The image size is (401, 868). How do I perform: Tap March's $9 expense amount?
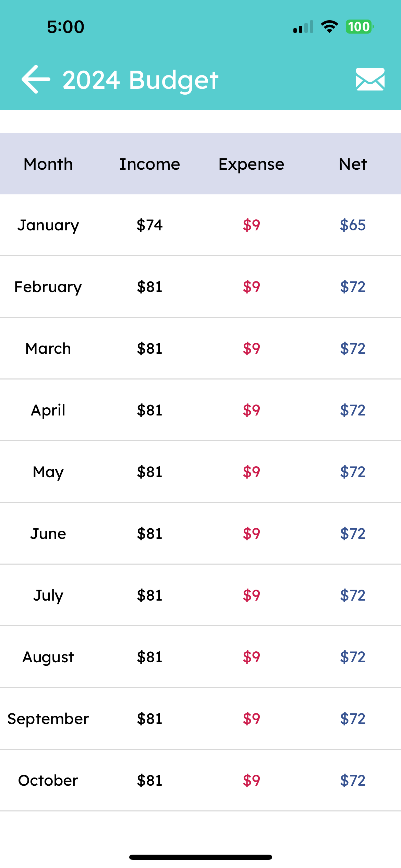tap(251, 349)
